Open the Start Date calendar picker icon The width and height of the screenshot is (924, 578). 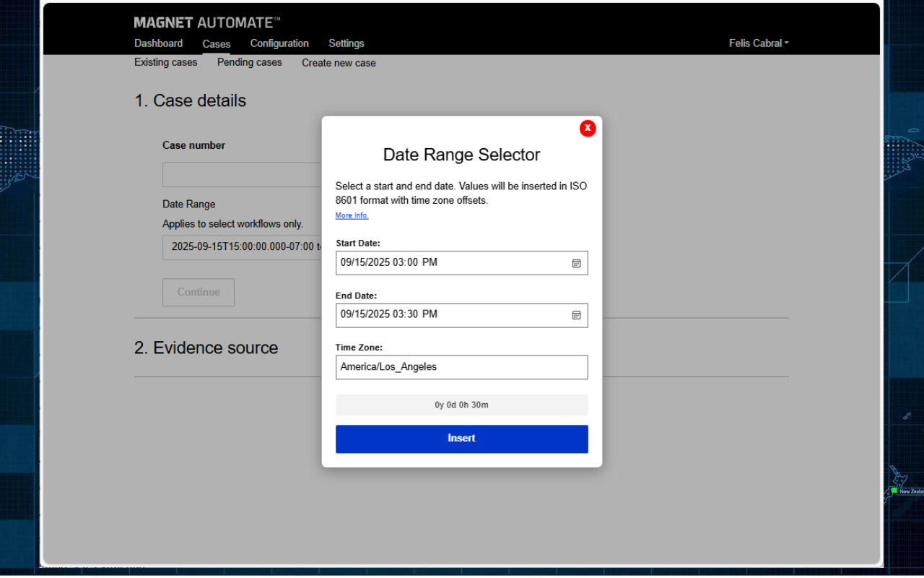[576, 263]
